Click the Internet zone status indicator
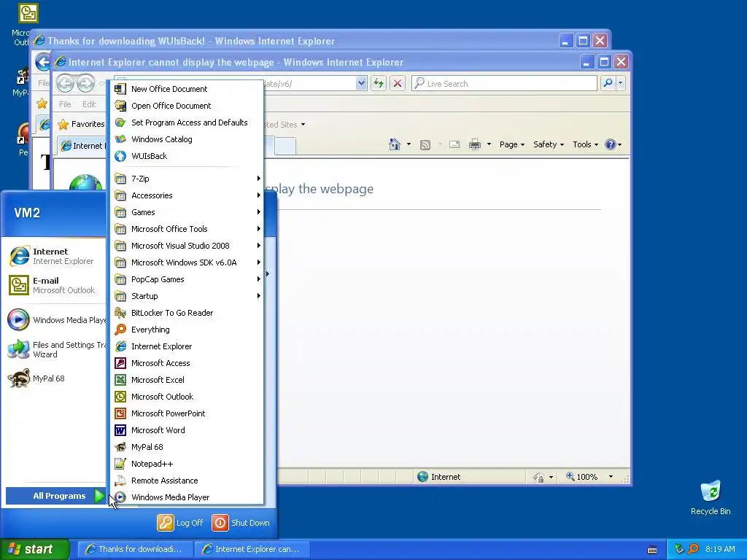Screen dimensions: 747x560 (438, 477)
